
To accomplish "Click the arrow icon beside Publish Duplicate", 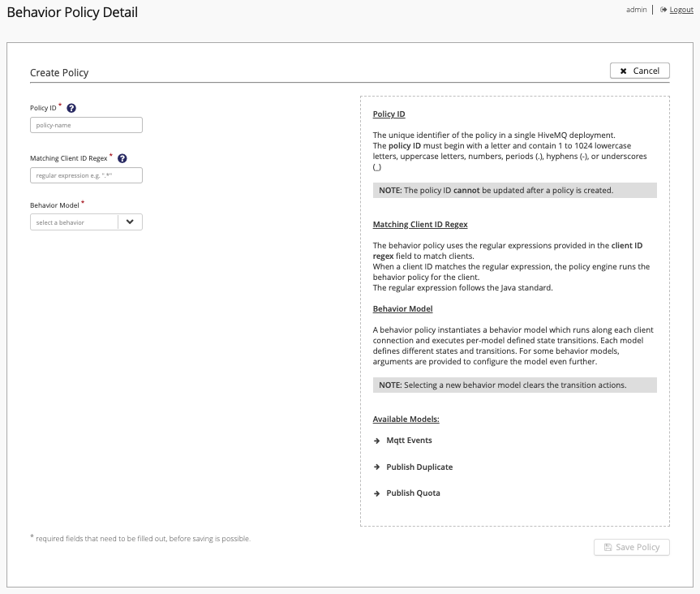I will pos(377,467).
